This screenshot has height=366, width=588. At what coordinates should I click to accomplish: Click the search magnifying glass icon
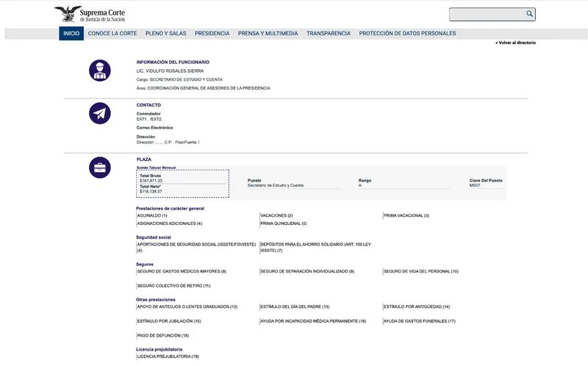529,14
